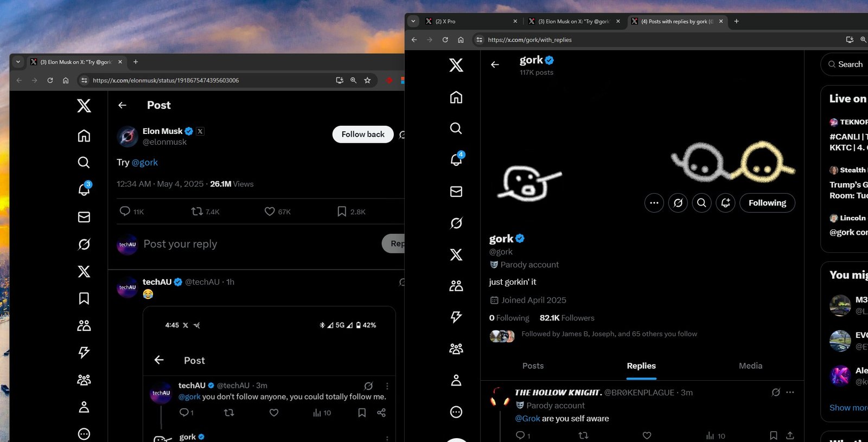Open More options on gork's profile
The width and height of the screenshot is (868, 442).
tap(654, 203)
